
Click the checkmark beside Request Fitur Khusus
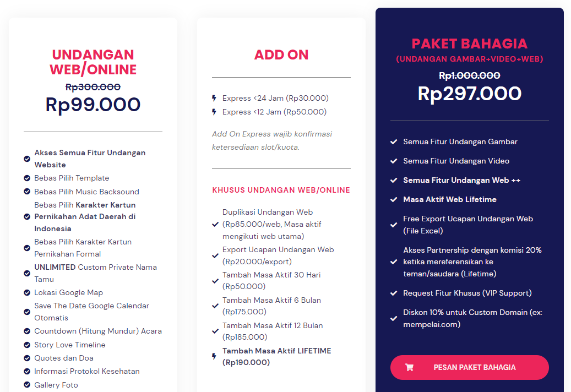(394, 293)
